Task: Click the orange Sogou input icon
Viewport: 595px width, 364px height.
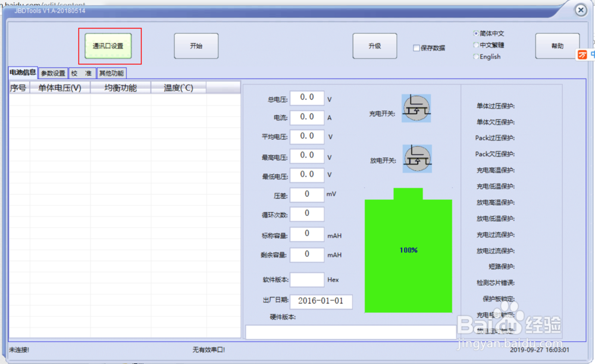Action: [x=582, y=55]
